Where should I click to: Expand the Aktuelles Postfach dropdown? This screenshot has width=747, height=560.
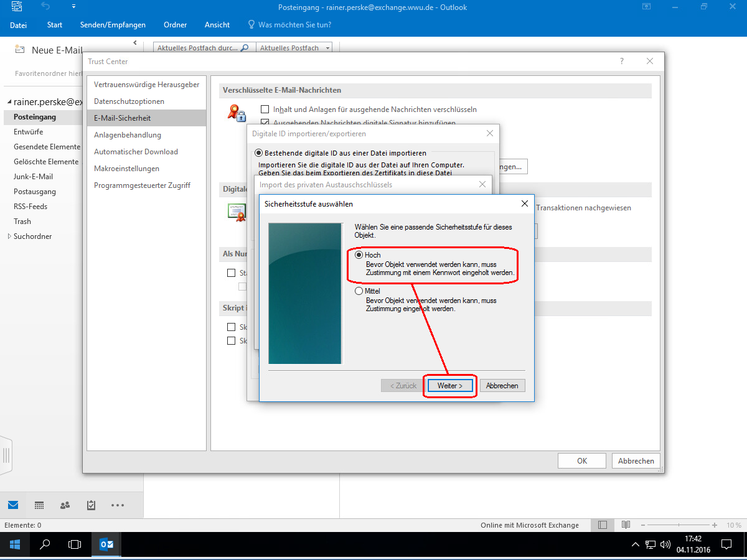point(328,48)
